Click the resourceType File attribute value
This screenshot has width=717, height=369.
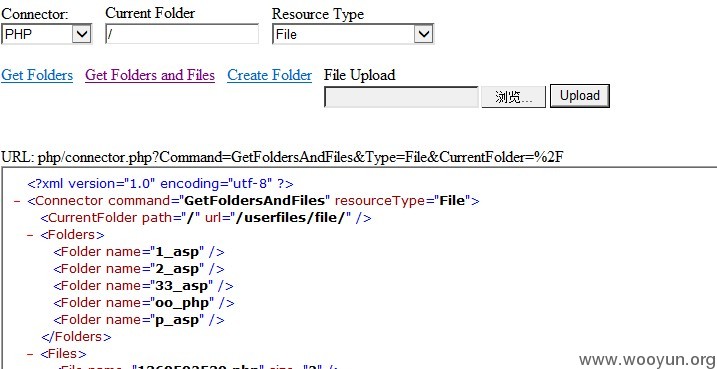pos(452,201)
